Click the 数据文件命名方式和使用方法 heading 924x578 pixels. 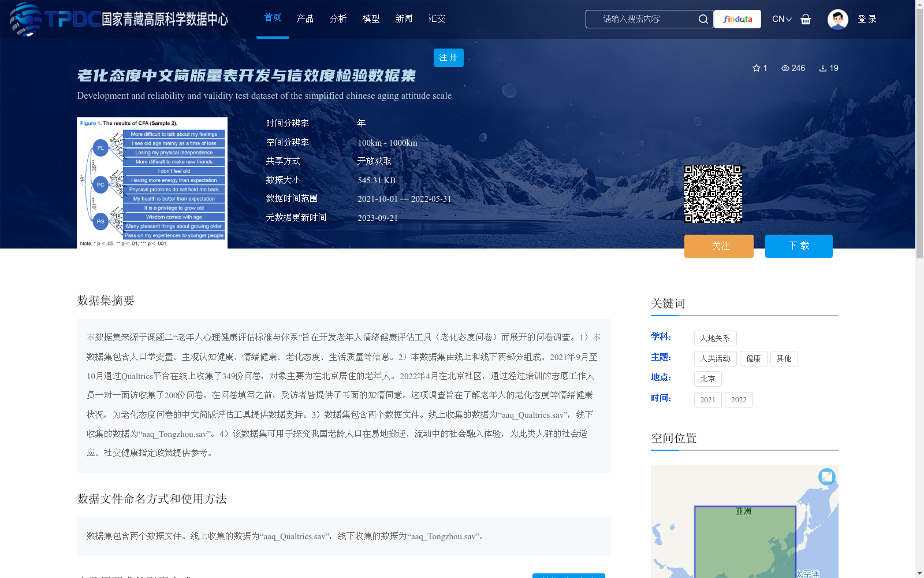[152, 499]
